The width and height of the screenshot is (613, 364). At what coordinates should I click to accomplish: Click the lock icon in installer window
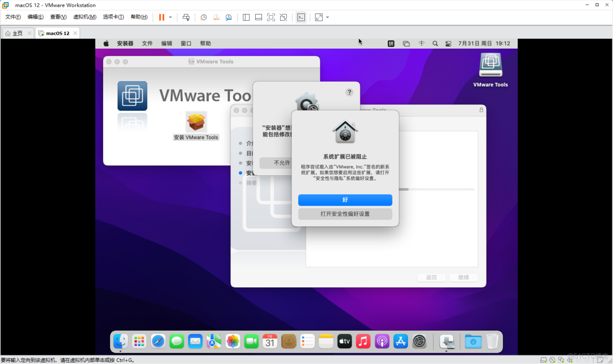tap(481, 110)
